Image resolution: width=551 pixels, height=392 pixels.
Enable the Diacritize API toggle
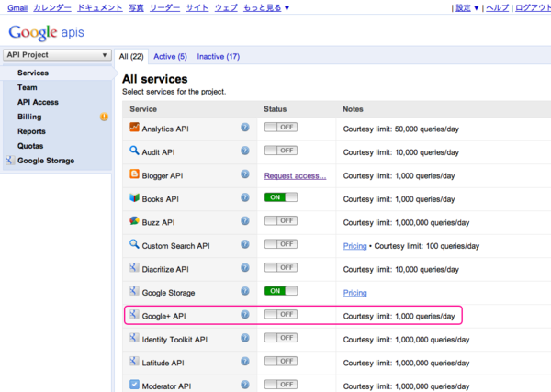coord(281,268)
